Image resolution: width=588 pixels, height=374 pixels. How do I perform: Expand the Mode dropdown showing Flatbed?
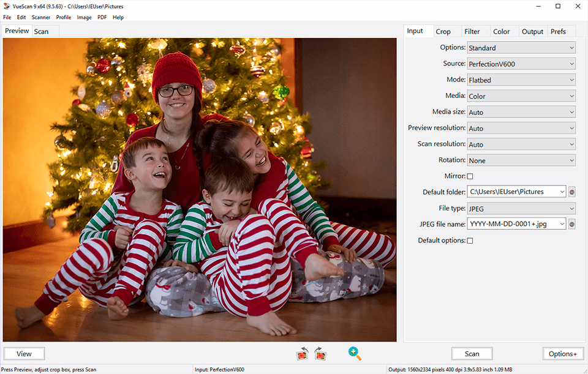tap(521, 80)
